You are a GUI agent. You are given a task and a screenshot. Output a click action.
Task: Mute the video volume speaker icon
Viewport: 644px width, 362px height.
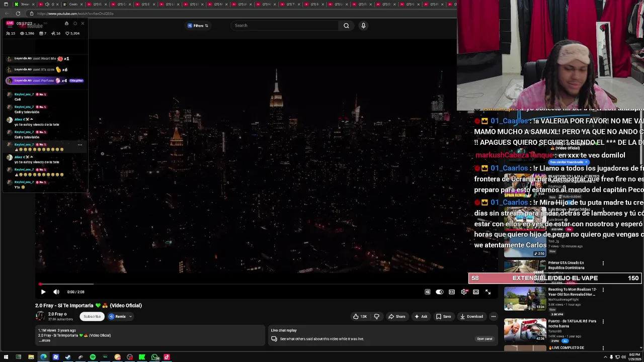[56, 292]
